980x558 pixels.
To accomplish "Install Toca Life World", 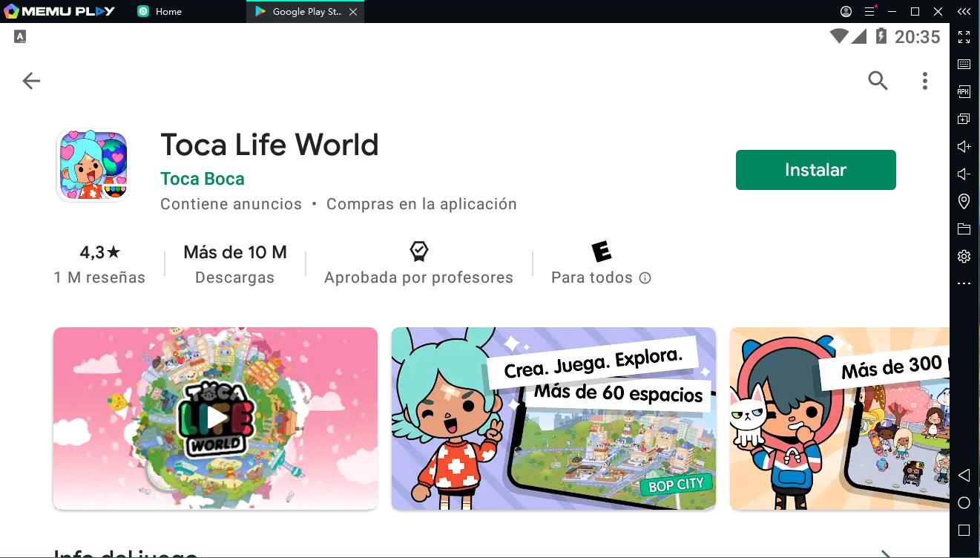I will click(815, 170).
